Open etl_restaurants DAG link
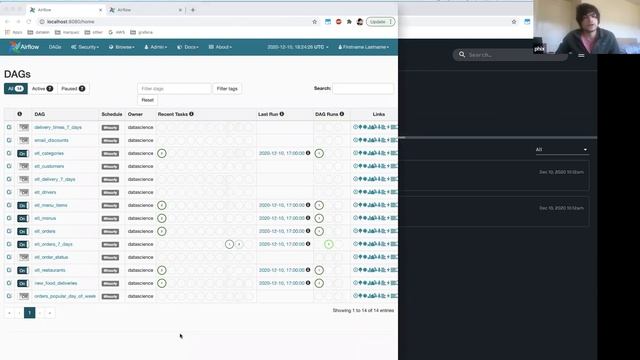This screenshot has width=640, height=360. (x=50, y=270)
